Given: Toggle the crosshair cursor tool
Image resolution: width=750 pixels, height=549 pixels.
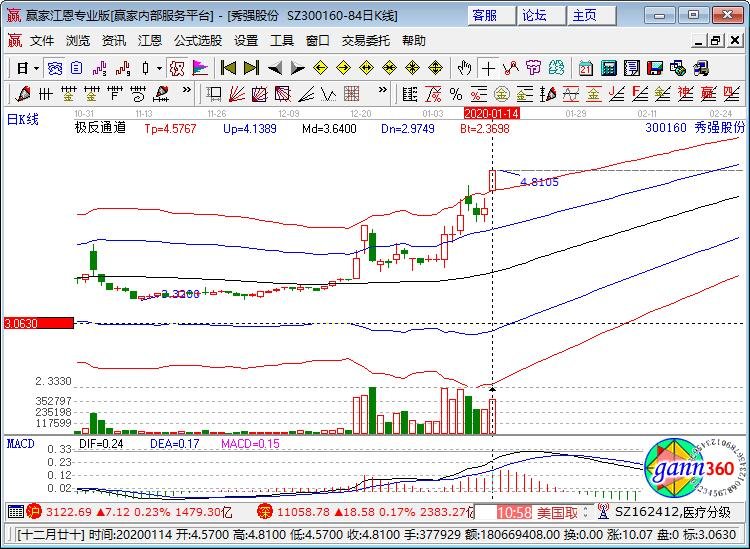Looking at the screenshot, I should [488, 68].
